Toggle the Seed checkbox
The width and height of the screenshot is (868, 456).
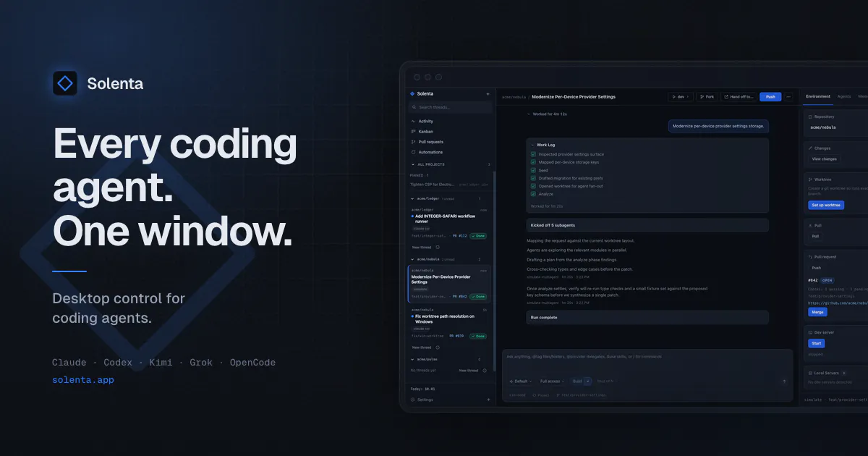tap(533, 170)
